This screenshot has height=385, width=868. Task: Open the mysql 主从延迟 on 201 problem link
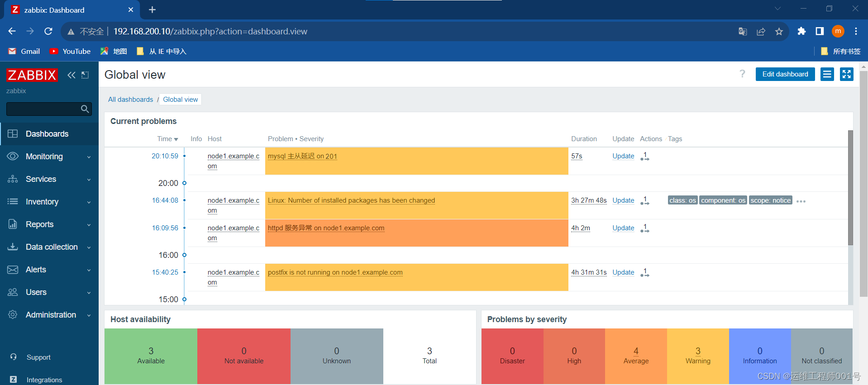(x=302, y=156)
